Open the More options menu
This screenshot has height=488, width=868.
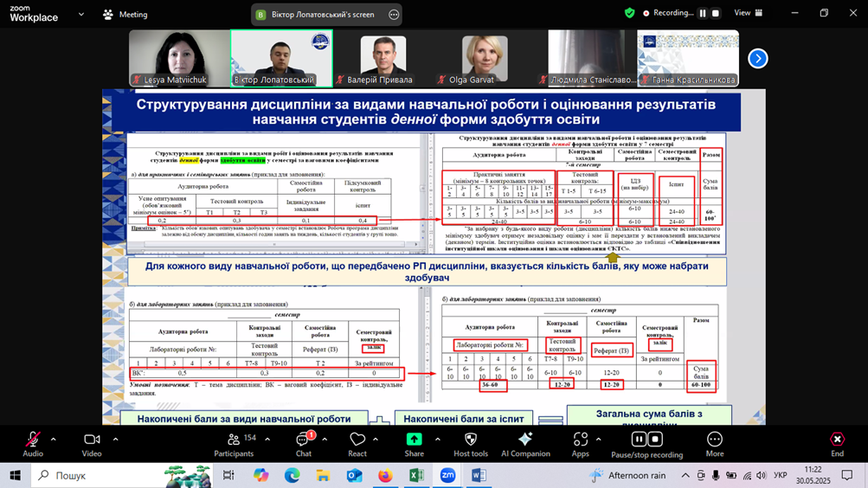click(x=715, y=444)
